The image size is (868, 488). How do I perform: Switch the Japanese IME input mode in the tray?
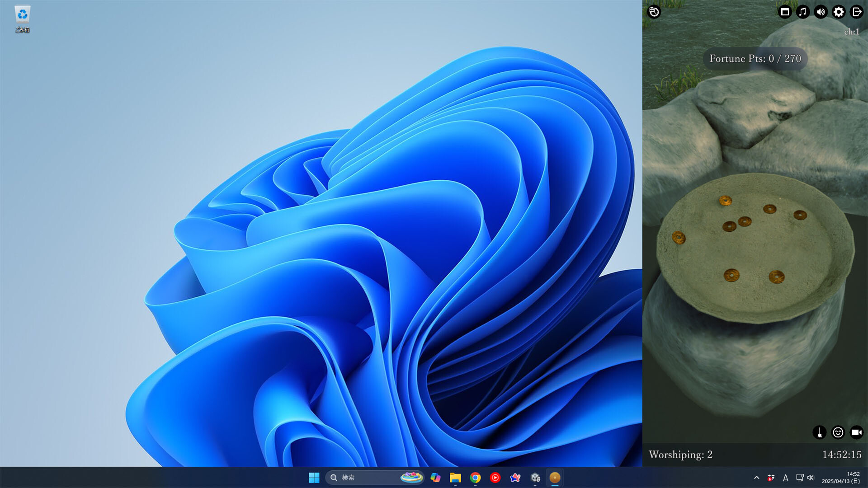click(x=786, y=478)
